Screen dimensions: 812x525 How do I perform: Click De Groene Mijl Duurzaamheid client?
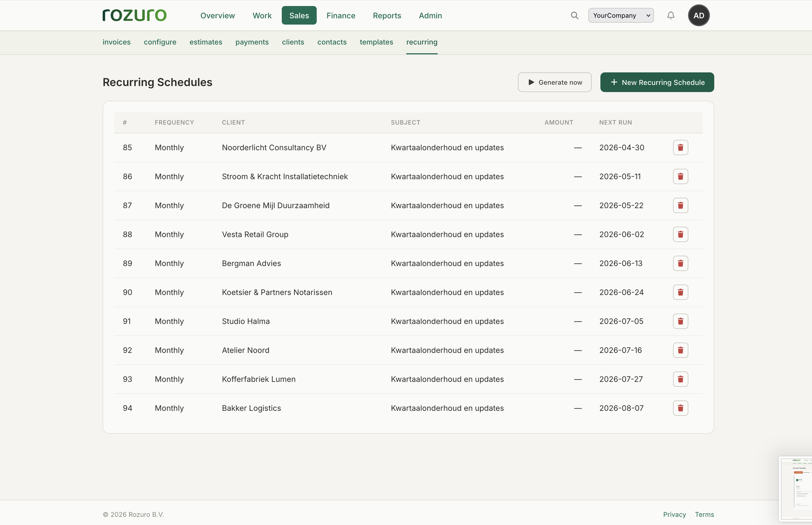(x=276, y=206)
